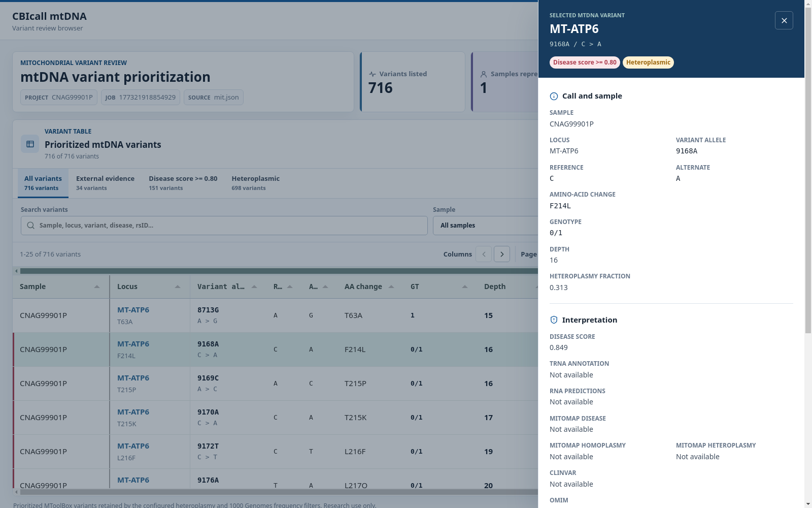Focus the Search variants input field
This screenshot has height=508, width=812.
(224, 226)
